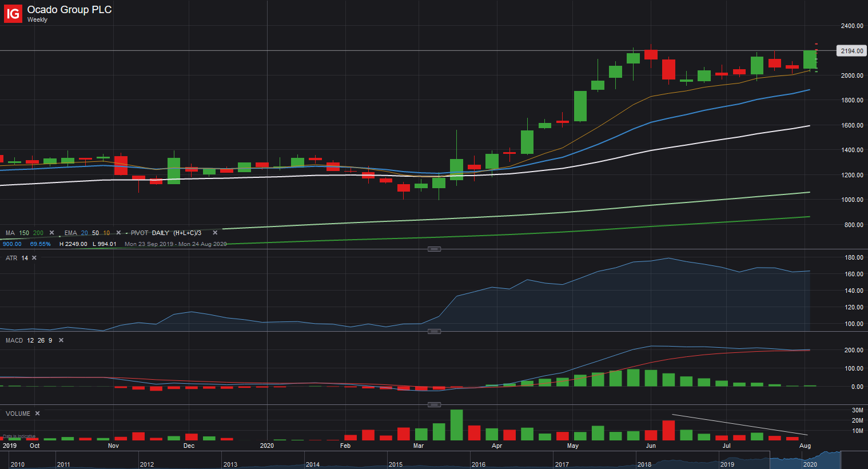Click the blue 900.00 value
Viewport: 868px width, 469px height.
[12, 244]
